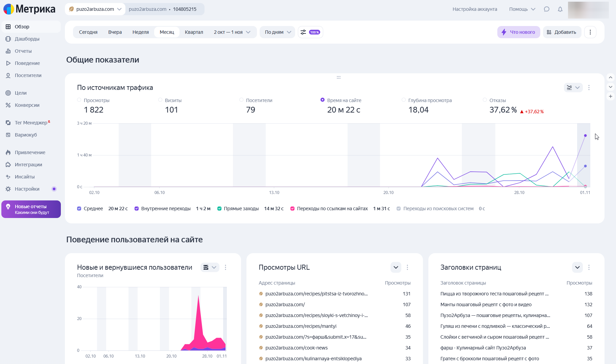Click the plus icon at right edge

coord(611,96)
